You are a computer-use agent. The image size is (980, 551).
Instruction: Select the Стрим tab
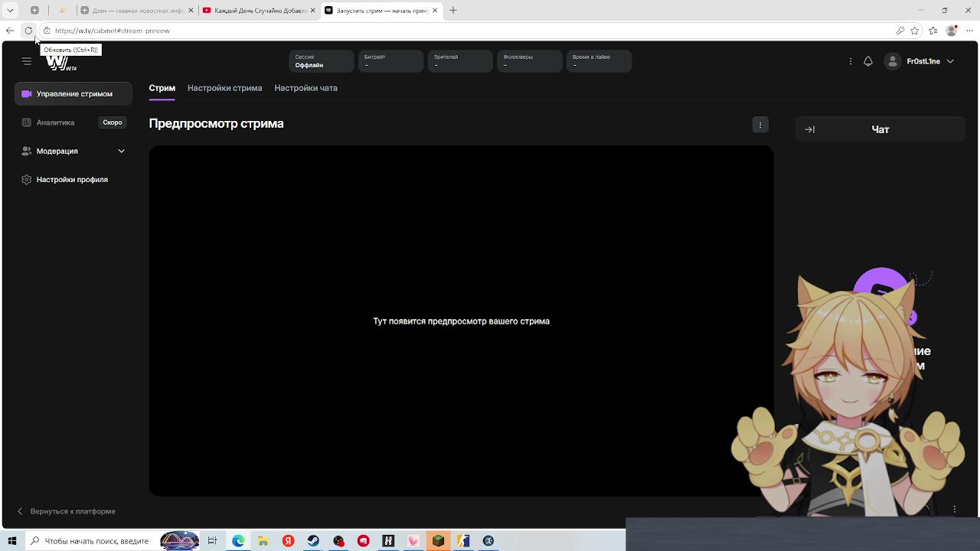click(x=162, y=88)
